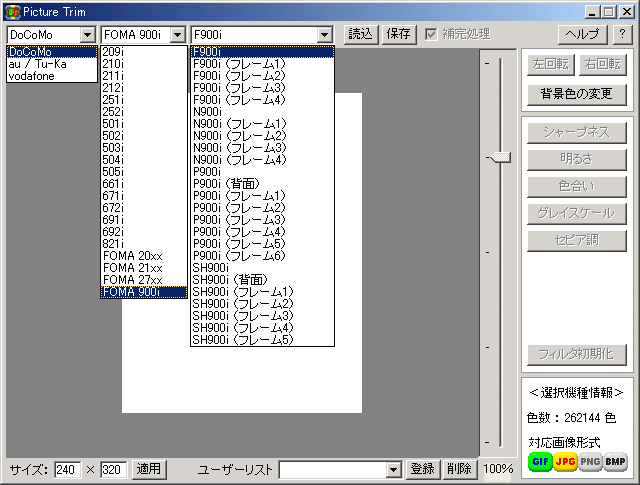Click the 左回転 rotate left button
Screen dimensions: 640x485
(x=551, y=65)
